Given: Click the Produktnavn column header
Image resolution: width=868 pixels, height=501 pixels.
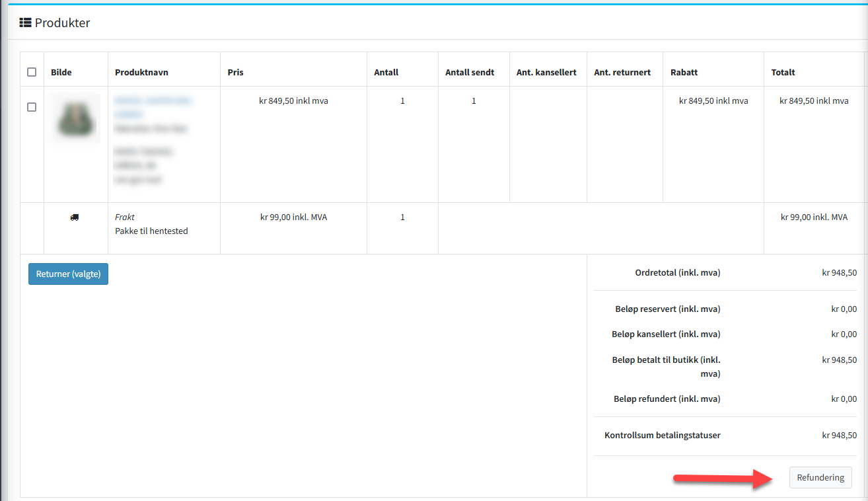Looking at the screenshot, I should (x=141, y=72).
